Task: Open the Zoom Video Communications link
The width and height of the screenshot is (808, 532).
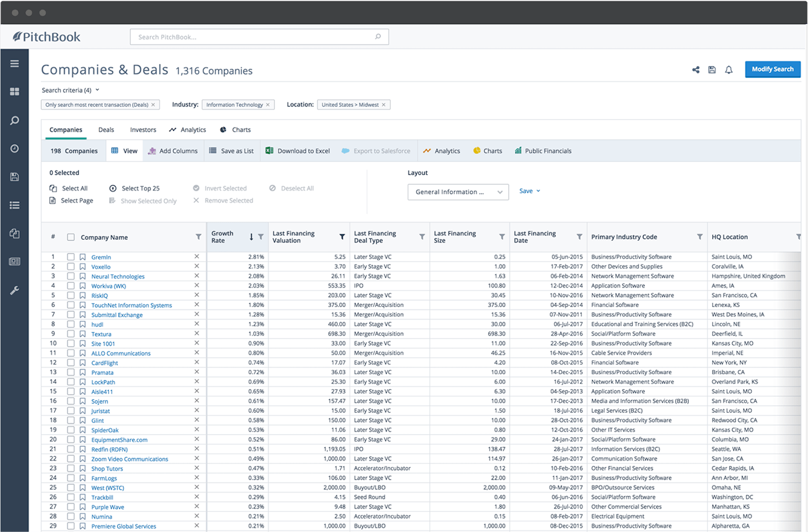Action: pyautogui.click(x=130, y=459)
